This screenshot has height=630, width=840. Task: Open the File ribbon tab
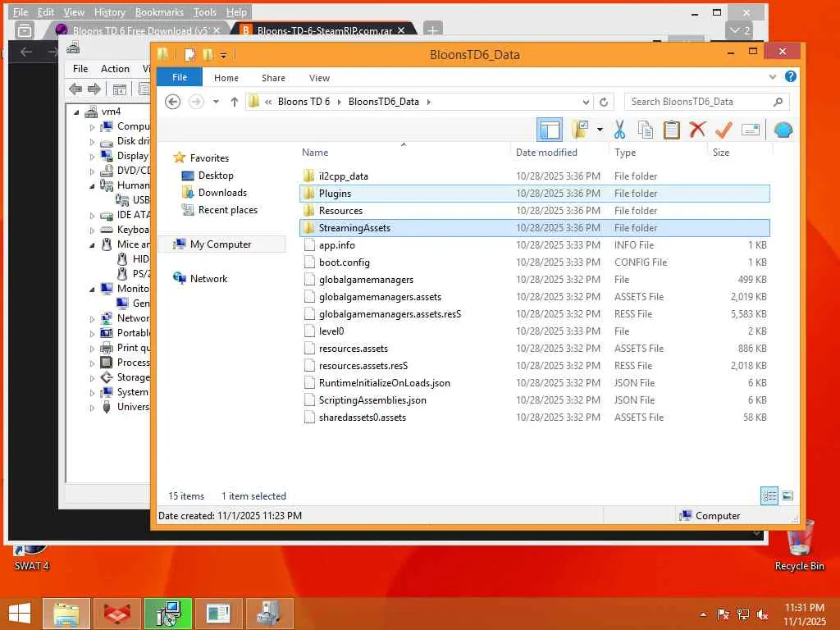pos(180,77)
